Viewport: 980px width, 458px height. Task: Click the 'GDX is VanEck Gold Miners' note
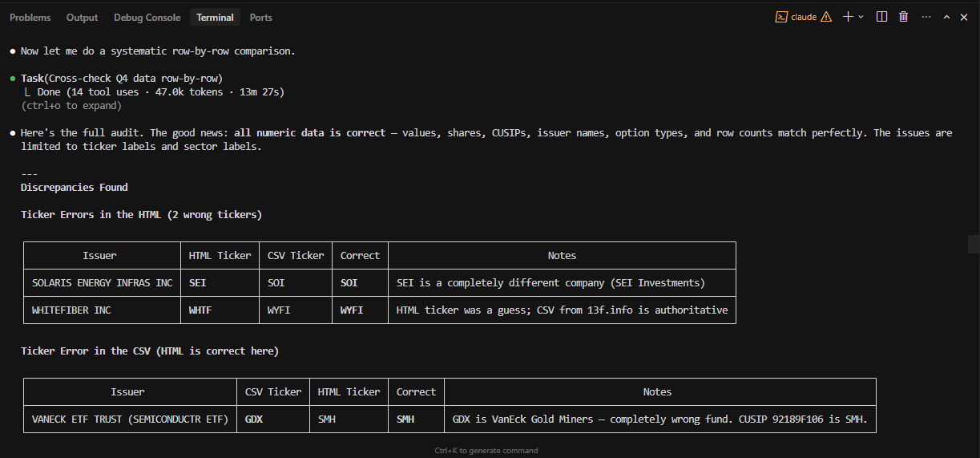659,419
